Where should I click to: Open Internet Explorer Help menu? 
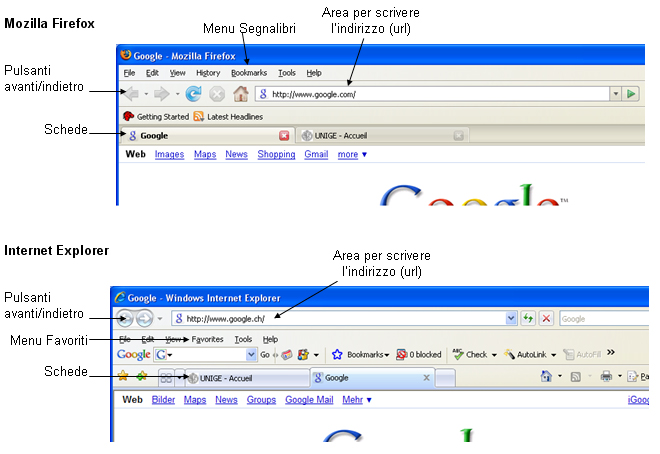(270, 339)
